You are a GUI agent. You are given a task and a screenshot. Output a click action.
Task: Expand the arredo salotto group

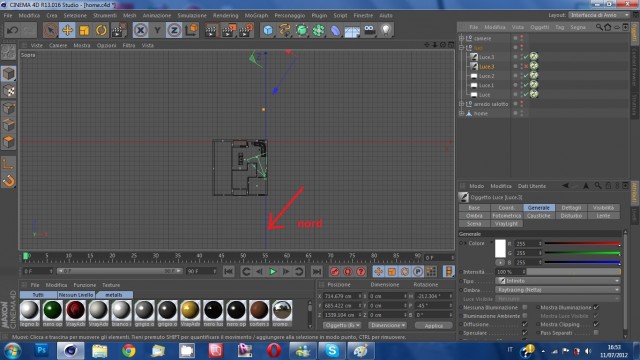462,104
